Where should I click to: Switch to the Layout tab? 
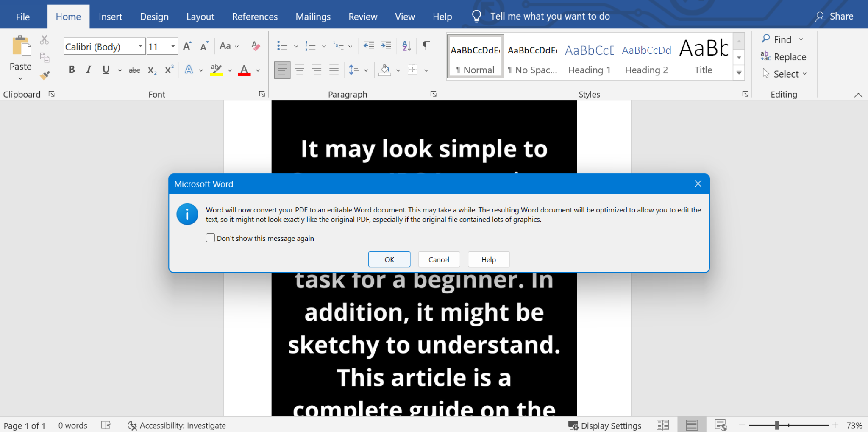coord(200,17)
